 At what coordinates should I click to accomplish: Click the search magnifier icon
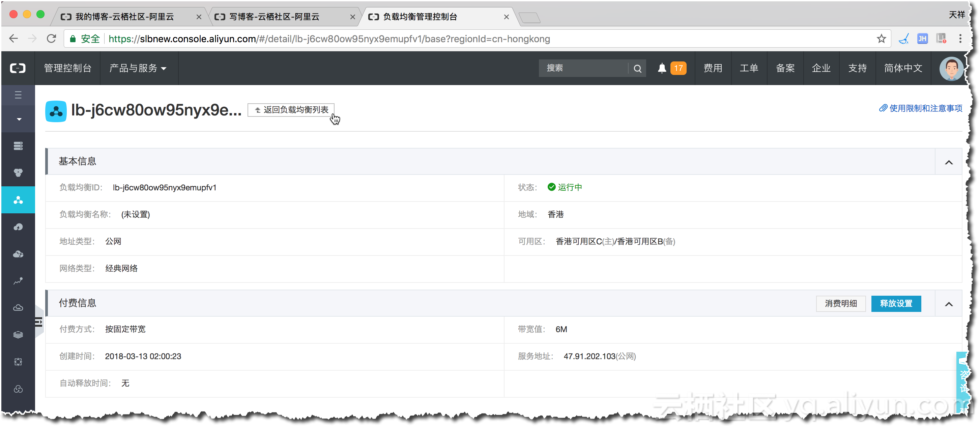637,69
